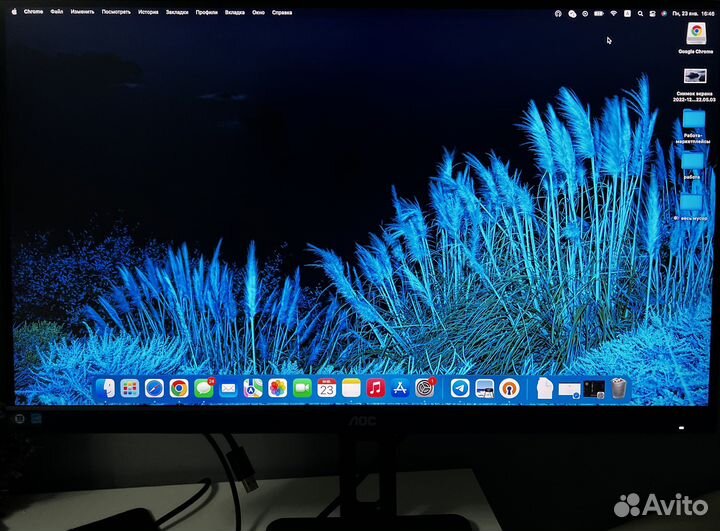This screenshot has height=531, width=720.
Task: Open the Apple menu
Action: 14,12
